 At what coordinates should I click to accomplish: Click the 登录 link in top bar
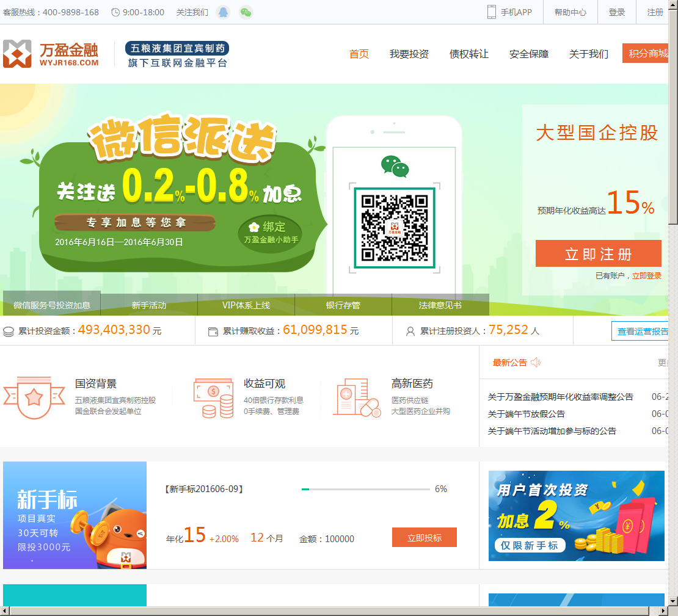(x=616, y=12)
